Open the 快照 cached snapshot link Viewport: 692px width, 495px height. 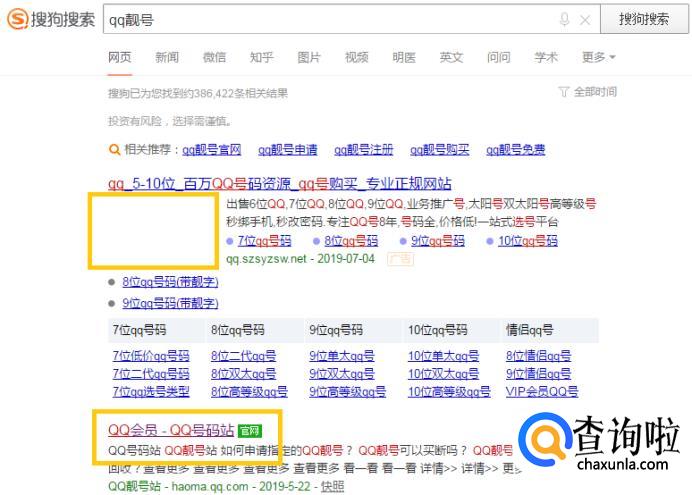click(332, 487)
